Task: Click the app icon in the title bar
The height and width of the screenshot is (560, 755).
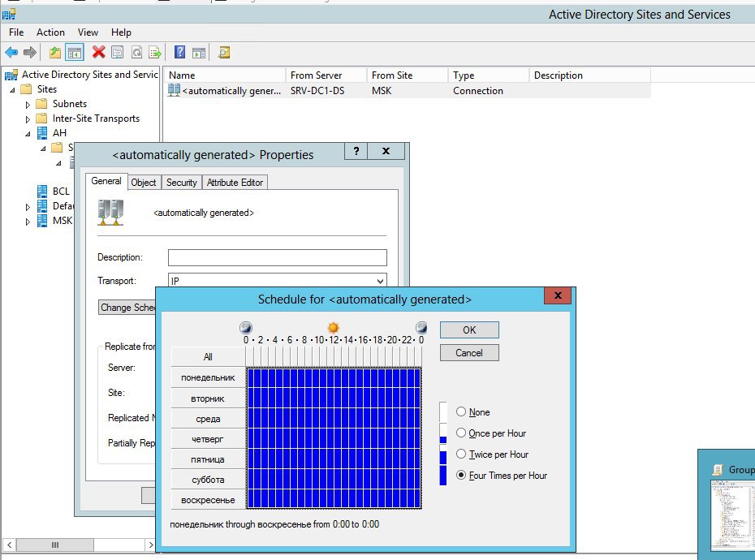Action: [9, 14]
